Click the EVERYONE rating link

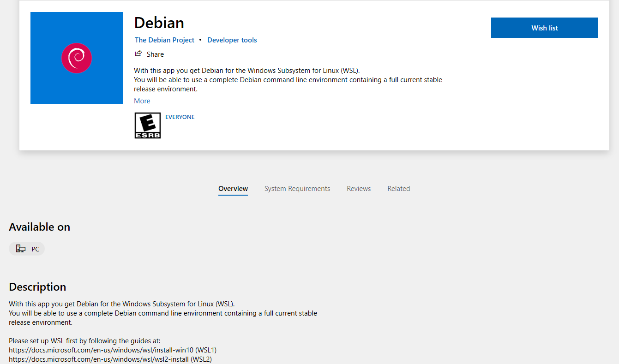coord(180,117)
